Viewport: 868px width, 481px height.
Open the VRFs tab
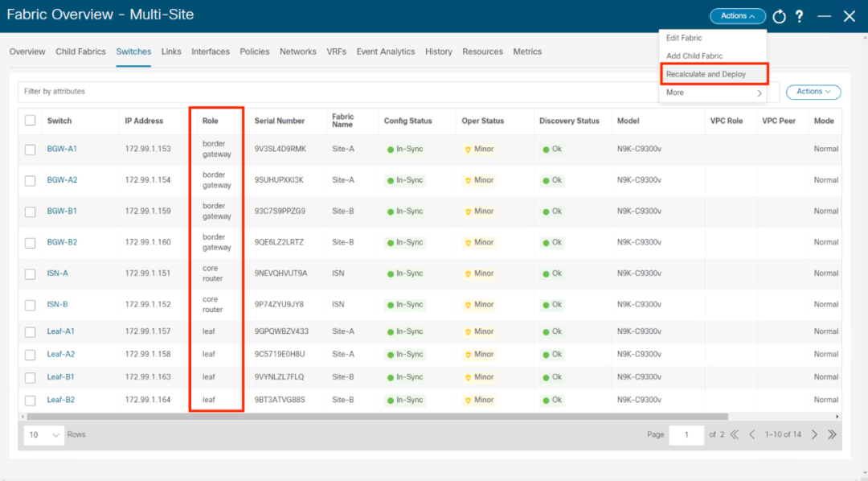tap(336, 51)
